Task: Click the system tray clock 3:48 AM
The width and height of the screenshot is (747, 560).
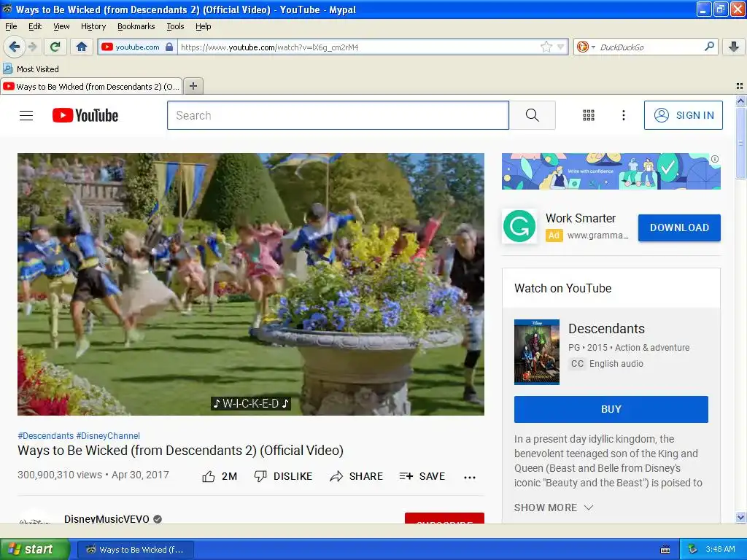Action: coord(720,549)
